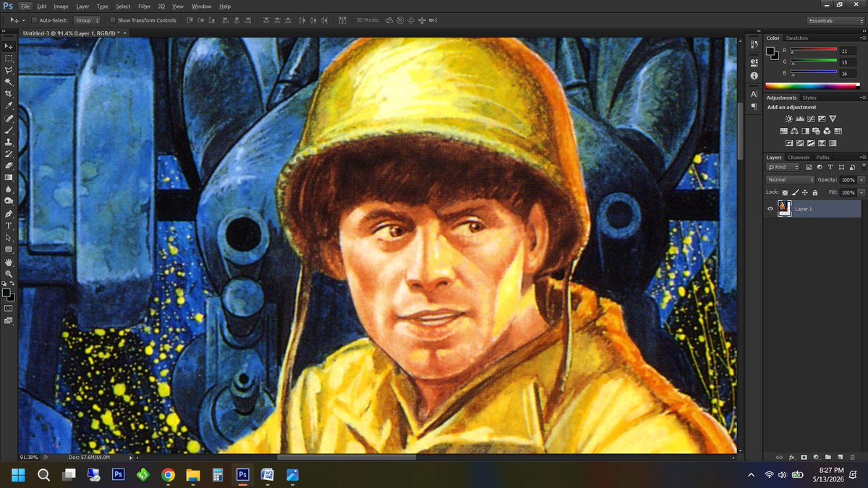Select the Dodge tool
Image resolution: width=868 pixels, height=488 pixels.
click(9, 201)
